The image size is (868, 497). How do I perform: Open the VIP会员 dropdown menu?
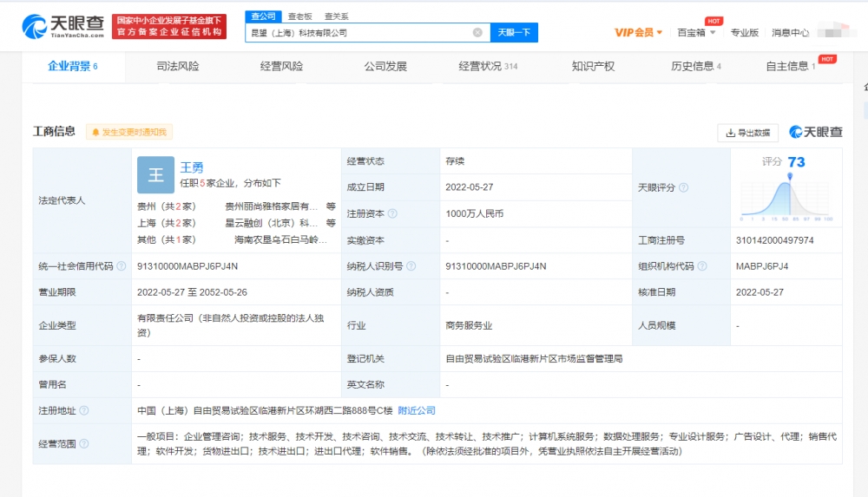pyautogui.click(x=639, y=33)
